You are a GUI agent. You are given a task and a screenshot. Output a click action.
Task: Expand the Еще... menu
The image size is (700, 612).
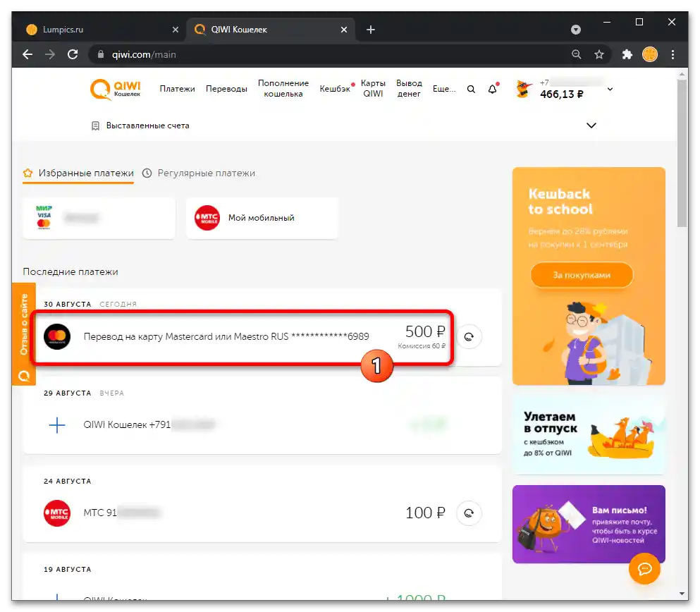pos(444,89)
